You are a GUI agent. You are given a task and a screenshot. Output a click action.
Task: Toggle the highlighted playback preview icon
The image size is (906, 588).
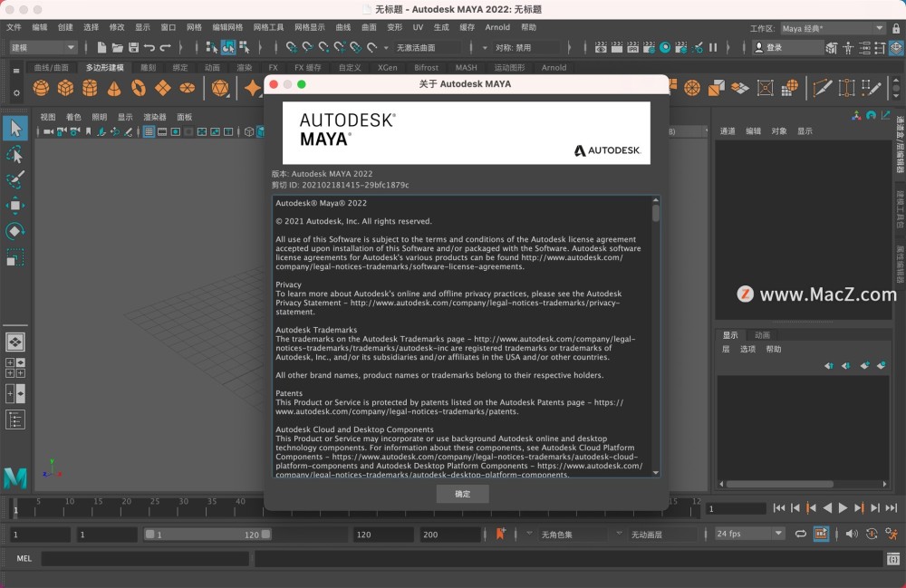click(x=820, y=534)
